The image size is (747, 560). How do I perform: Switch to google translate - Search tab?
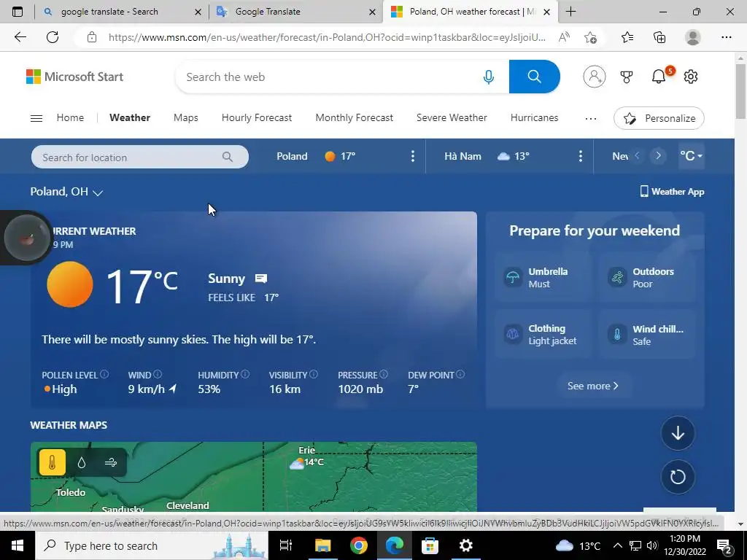[x=122, y=12]
